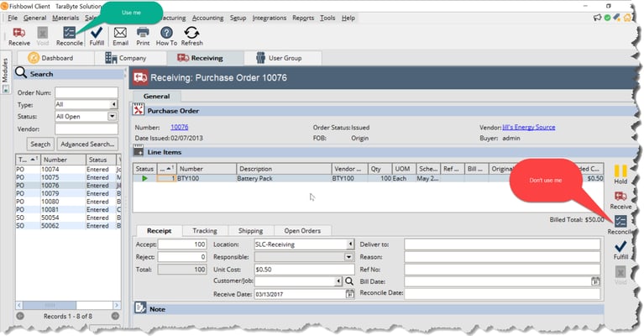Viewport: 644px width, 336px height.
Task: Click the megaphone icon at top right
Action: tap(598, 18)
